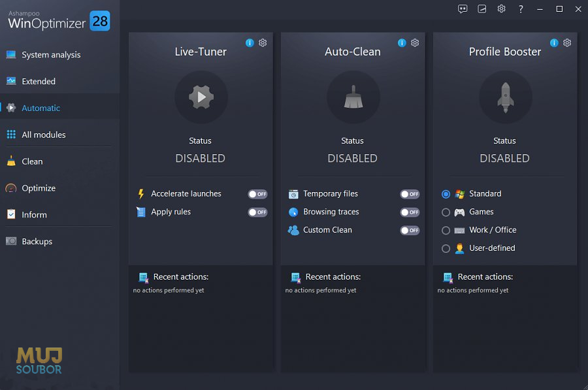Toggle the Browsing traces switch
The width and height of the screenshot is (588, 390).
[410, 212]
